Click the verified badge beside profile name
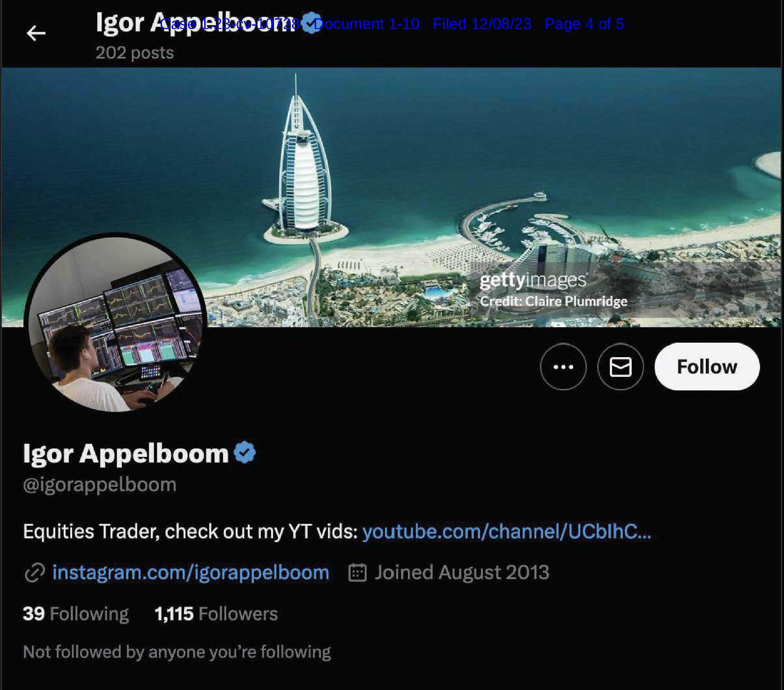This screenshot has height=690, width=784. 244,453
